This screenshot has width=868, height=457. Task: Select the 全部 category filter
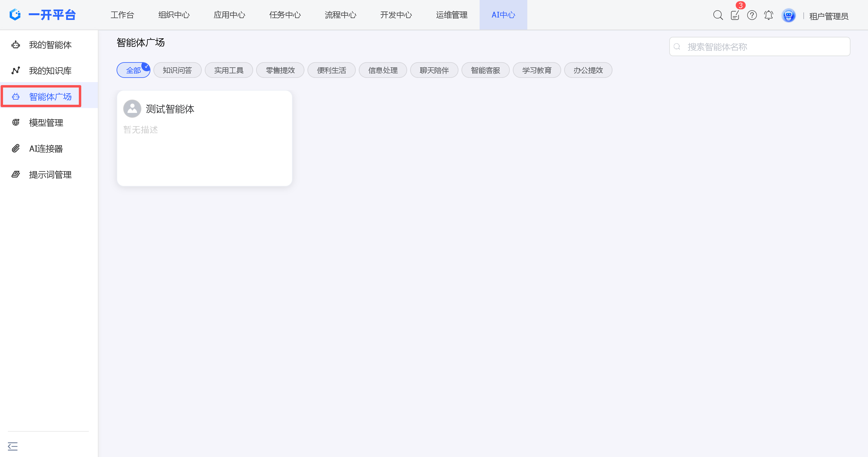click(133, 70)
